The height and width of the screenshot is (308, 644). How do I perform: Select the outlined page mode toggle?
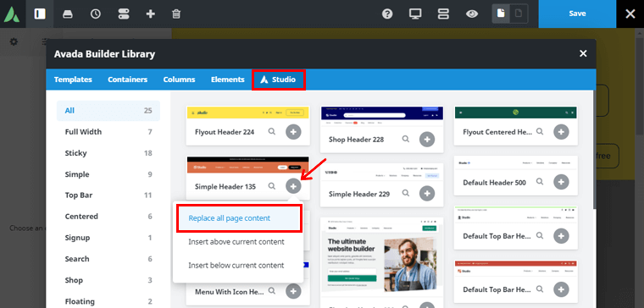click(519, 14)
